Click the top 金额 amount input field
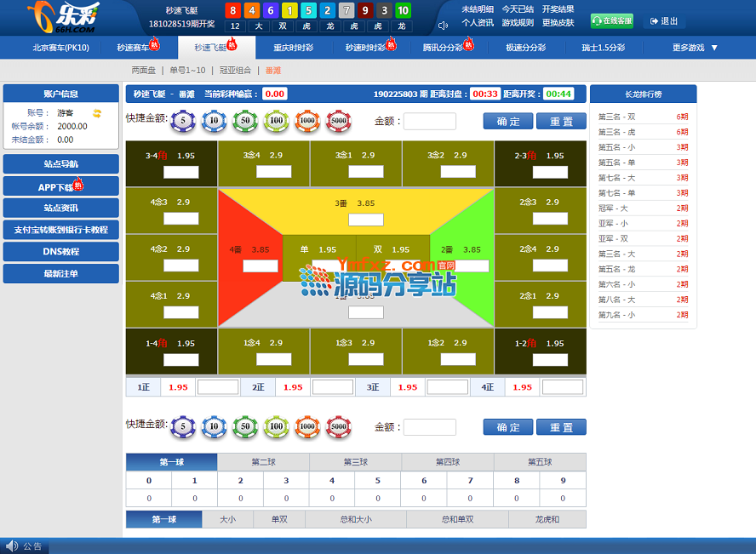Image resolution: width=756 pixels, height=554 pixels. 429,122
